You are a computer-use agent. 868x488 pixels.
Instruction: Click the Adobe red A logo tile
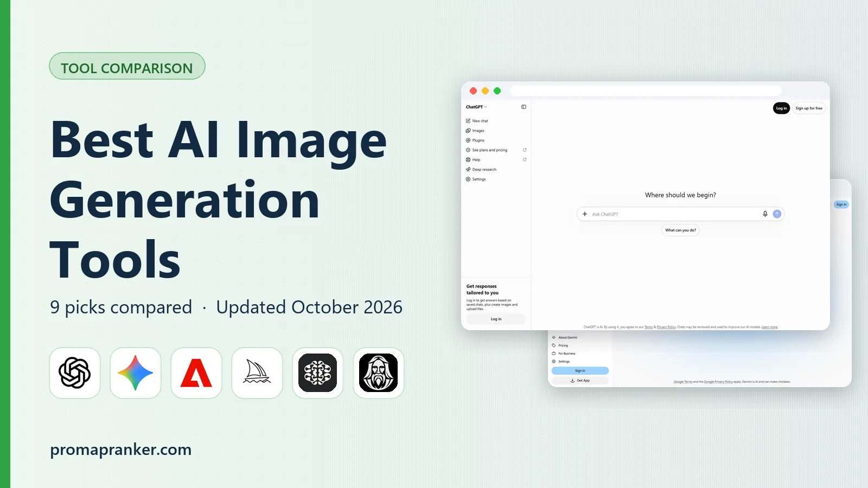196,373
